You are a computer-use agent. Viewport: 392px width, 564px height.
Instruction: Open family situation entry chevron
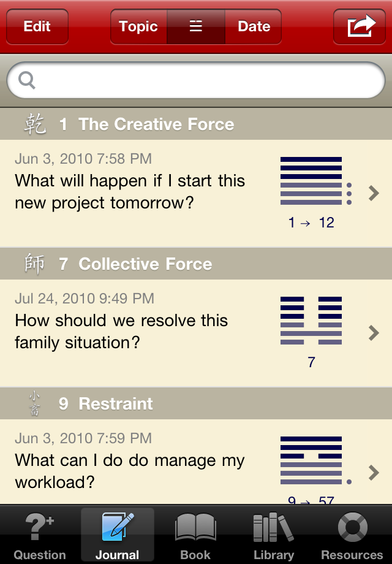(374, 333)
